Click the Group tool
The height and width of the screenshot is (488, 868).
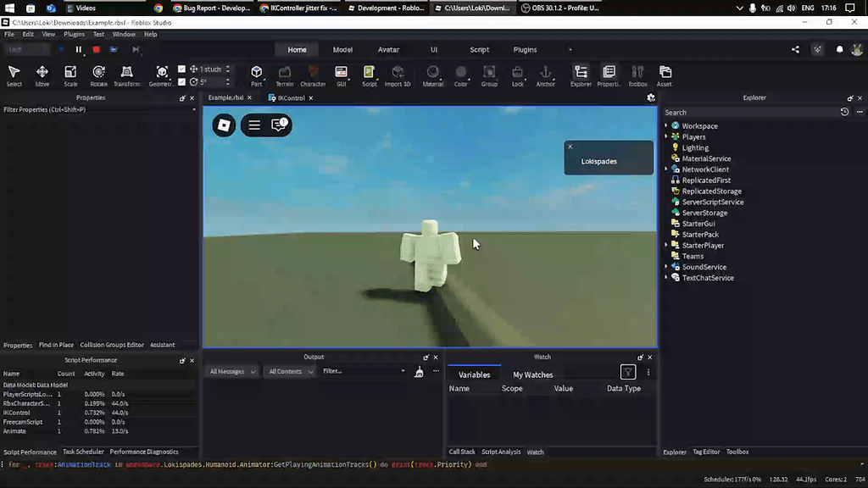coord(489,75)
